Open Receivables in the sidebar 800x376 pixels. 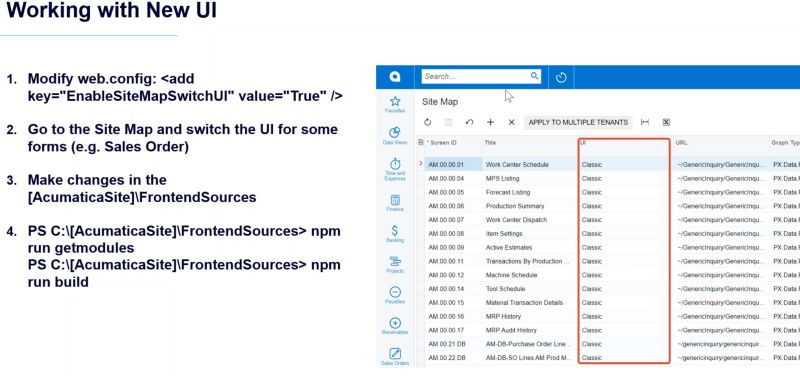395,326
